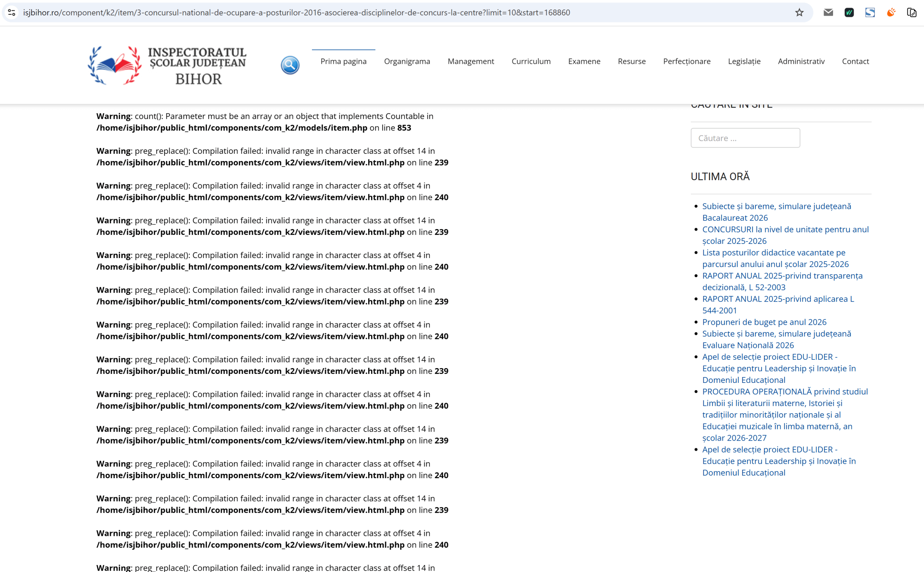
Task: Open the mail envelope extension icon
Action: click(828, 13)
